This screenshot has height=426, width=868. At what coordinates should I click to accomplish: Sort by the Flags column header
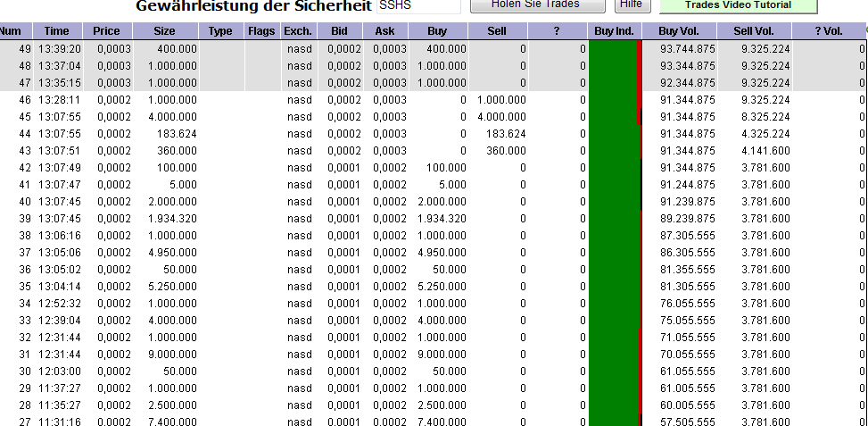(262, 31)
